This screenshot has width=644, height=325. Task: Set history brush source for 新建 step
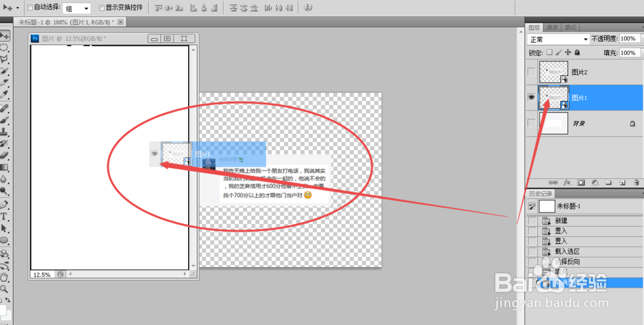coord(533,221)
